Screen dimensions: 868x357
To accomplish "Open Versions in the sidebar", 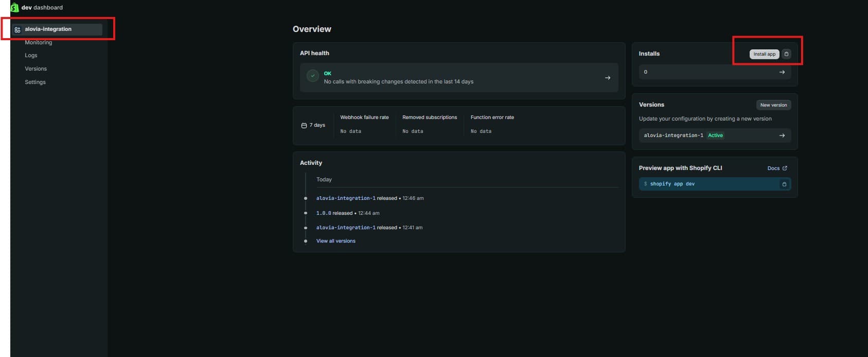I will [x=36, y=69].
